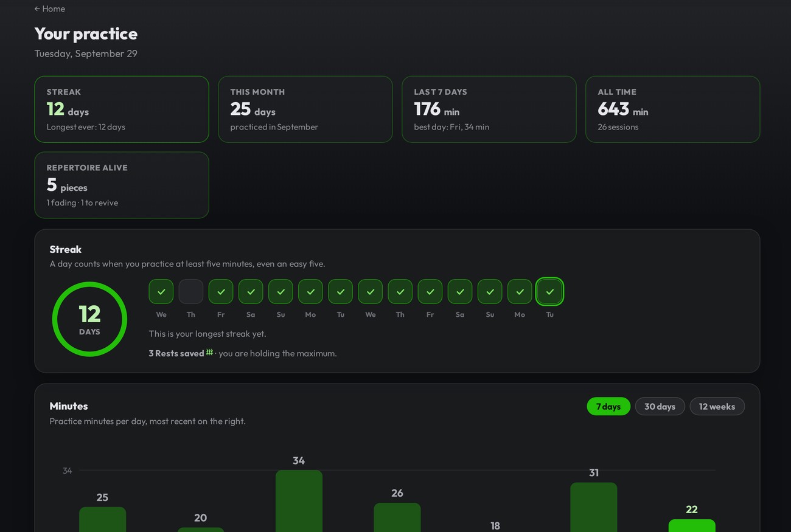Image resolution: width=791 pixels, height=532 pixels.
Task: Click the '26 sessions' text
Action: tap(618, 127)
